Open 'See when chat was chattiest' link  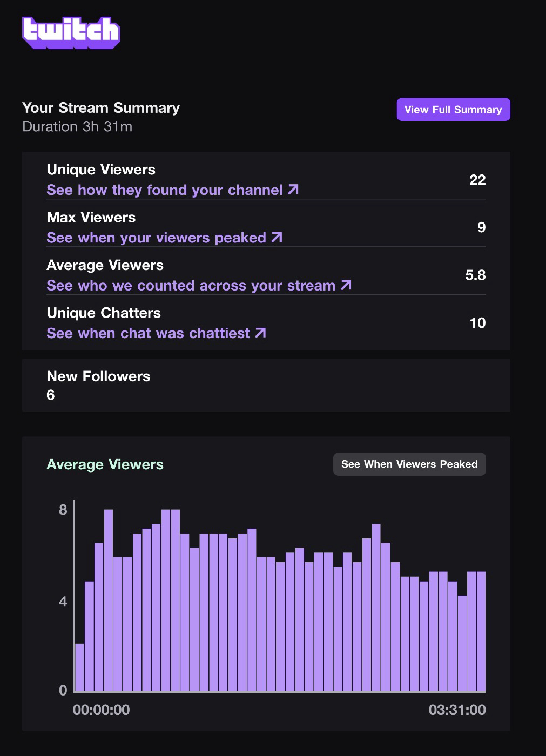point(149,333)
